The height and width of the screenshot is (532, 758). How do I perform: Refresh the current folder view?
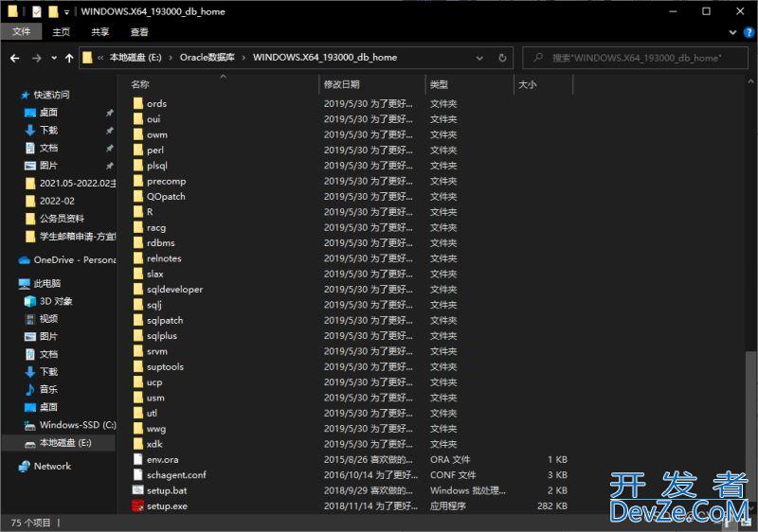(x=502, y=58)
